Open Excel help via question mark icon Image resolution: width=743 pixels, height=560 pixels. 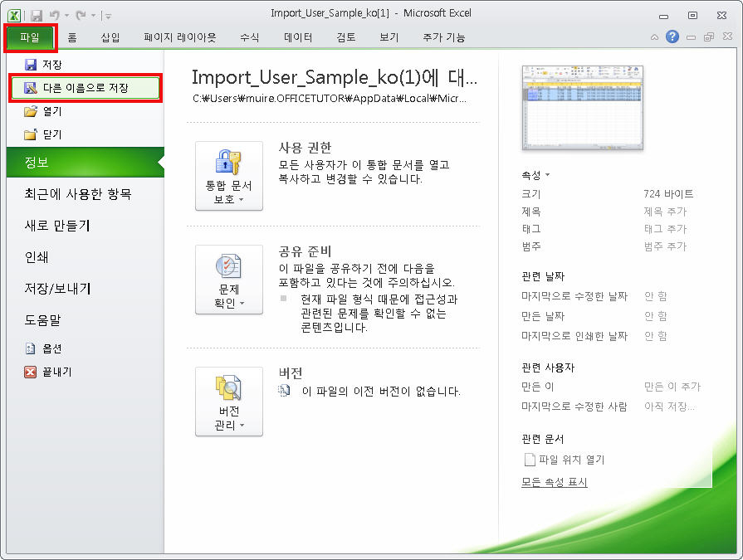coord(672,37)
